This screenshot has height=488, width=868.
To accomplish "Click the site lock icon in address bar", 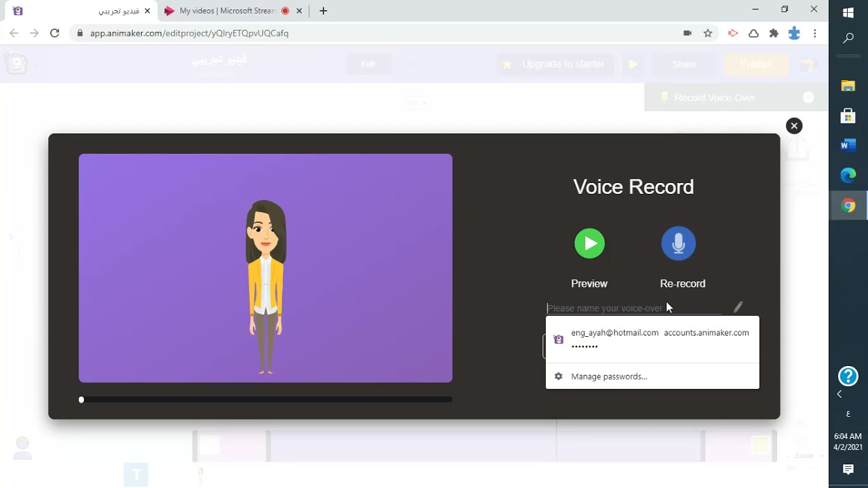I will click(80, 33).
